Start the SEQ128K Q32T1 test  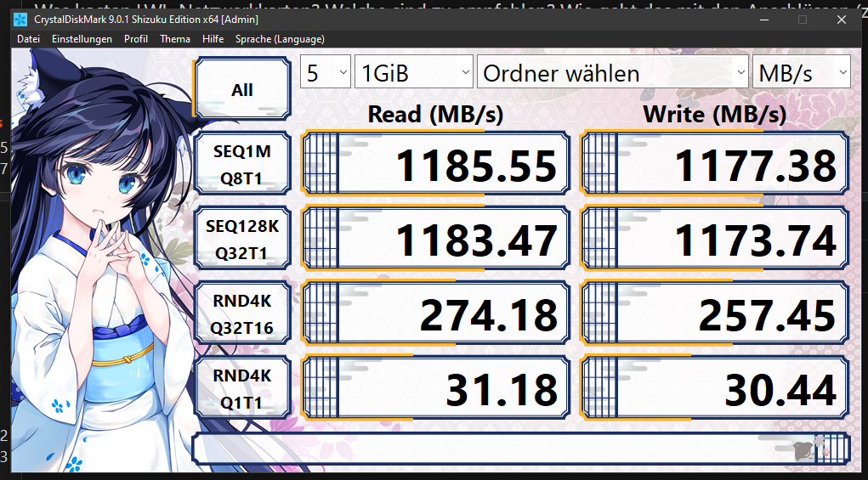tap(242, 239)
